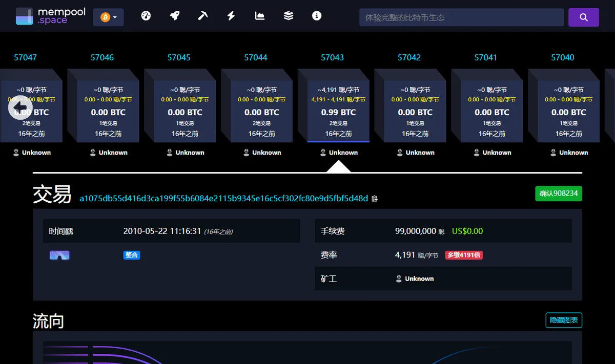Click the 流向 flow heading
Viewport: 615px width, 364px height.
49,322
